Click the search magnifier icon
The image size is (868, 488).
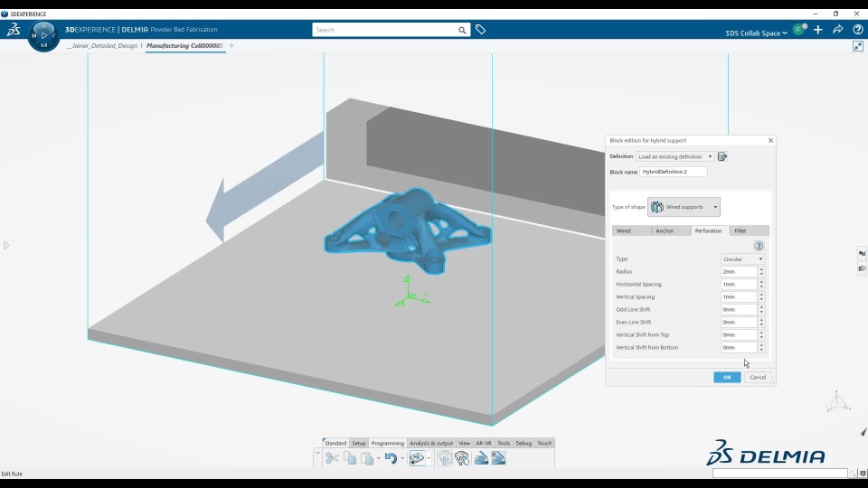[x=462, y=30]
